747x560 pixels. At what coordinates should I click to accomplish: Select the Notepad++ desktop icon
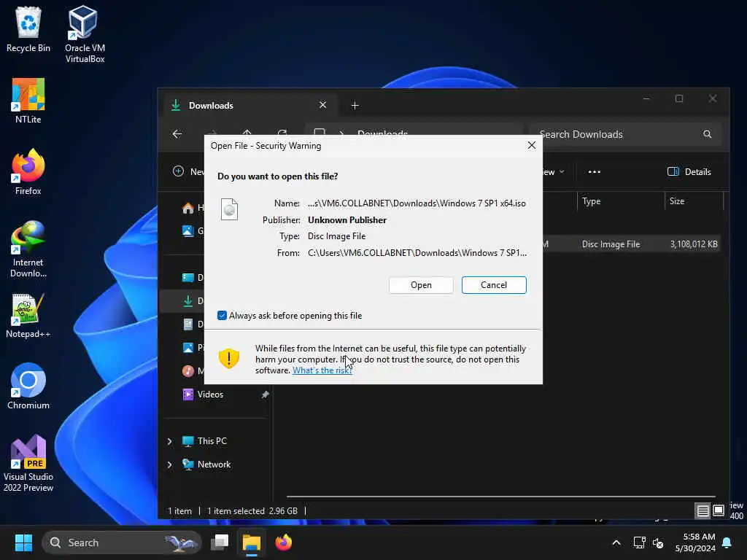coord(28,316)
